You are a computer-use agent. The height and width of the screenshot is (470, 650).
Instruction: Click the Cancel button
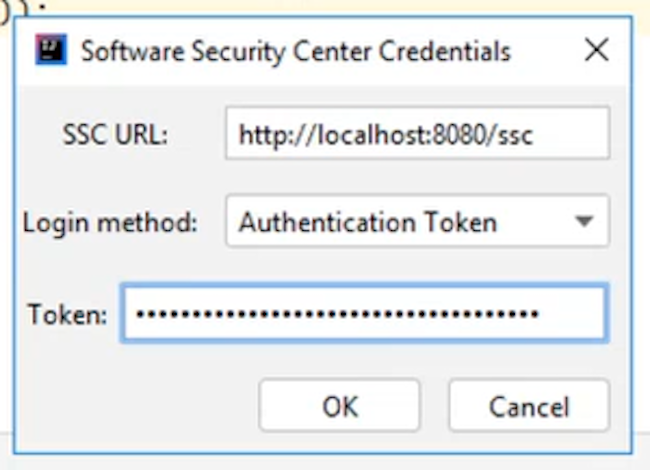[x=528, y=406]
